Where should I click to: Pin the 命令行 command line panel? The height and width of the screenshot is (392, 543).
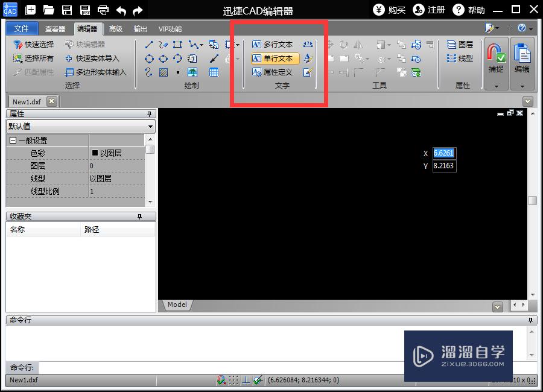click(x=530, y=320)
